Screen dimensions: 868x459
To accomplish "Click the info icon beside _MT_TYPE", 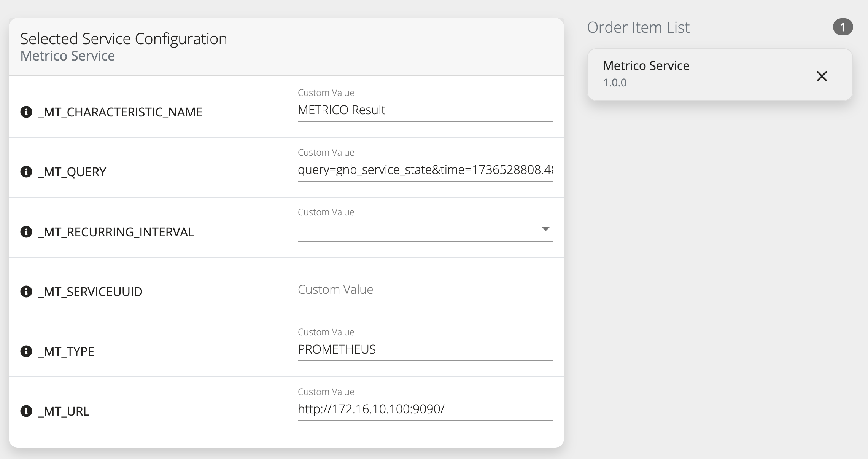I will pyautogui.click(x=26, y=351).
